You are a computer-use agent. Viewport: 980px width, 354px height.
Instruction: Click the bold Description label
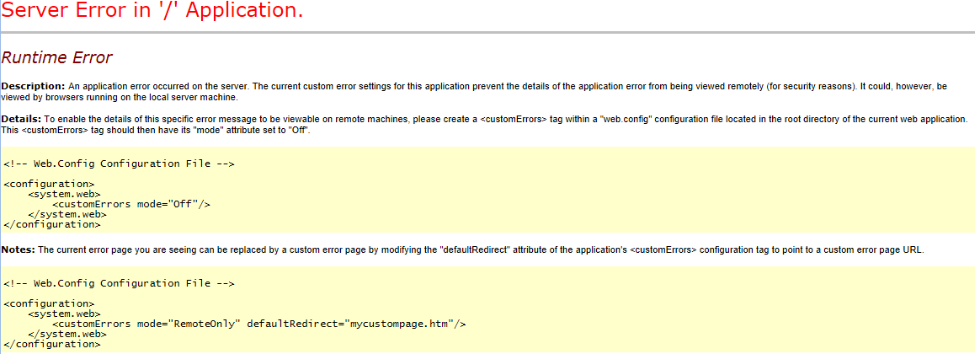[x=33, y=86]
